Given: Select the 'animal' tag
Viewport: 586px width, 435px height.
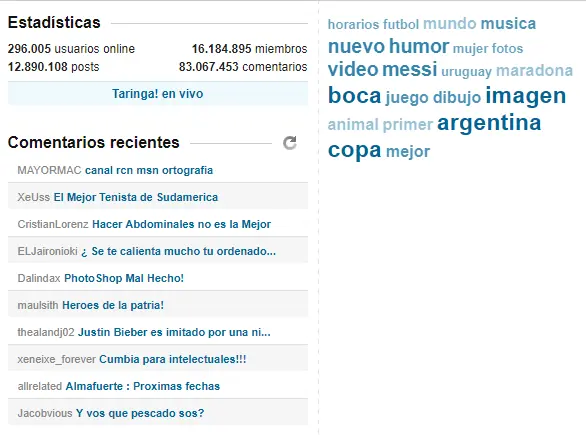Looking at the screenshot, I should pyautogui.click(x=353, y=124).
